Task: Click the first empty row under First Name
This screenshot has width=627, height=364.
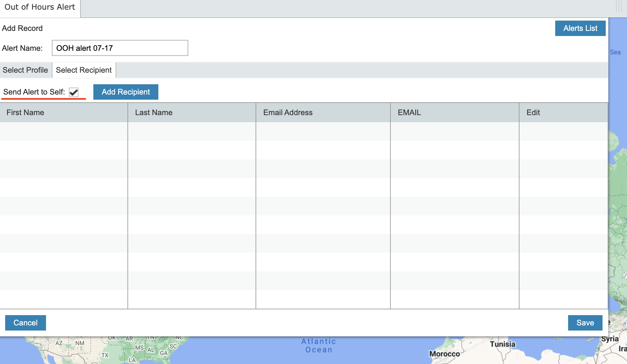Action: (x=64, y=132)
